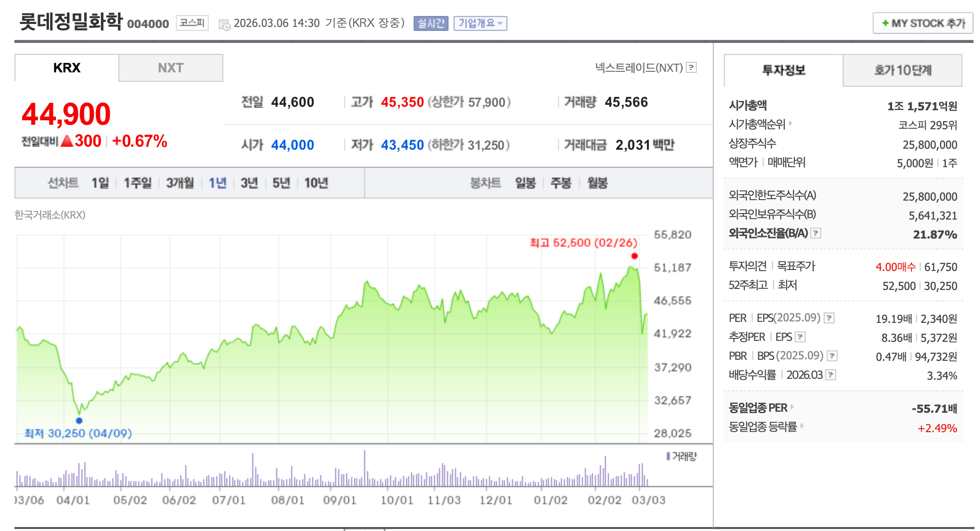Click the help icon next to 추정PER EPS

[x=800, y=337]
